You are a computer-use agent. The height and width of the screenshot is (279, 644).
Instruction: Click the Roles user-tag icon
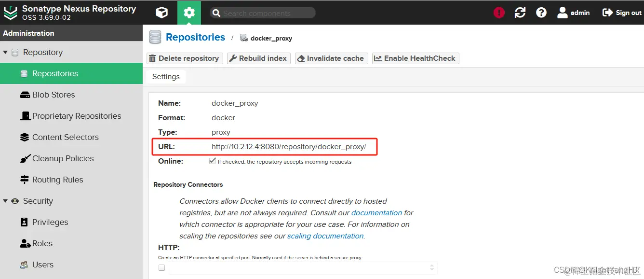tap(26, 244)
